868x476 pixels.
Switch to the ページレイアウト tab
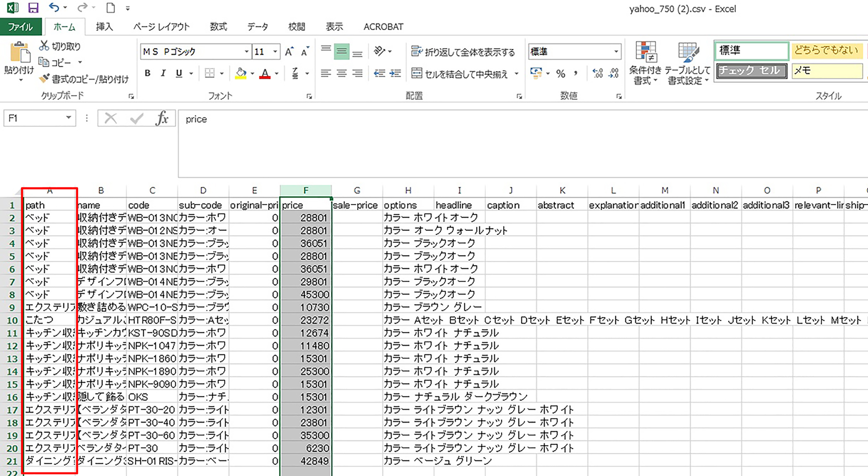coord(161,26)
